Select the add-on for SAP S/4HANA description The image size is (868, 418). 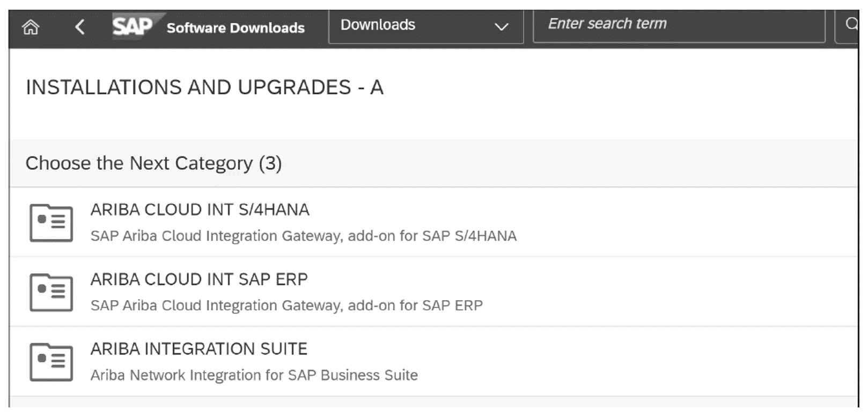pyautogui.click(x=303, y=236)
